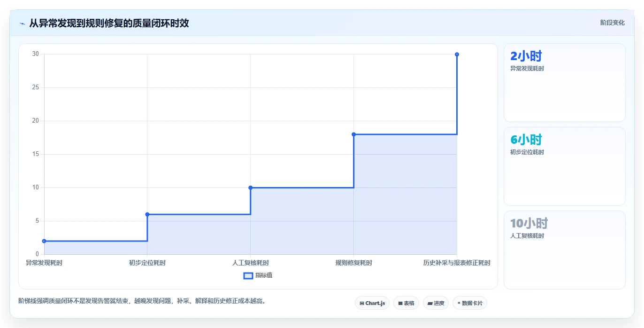
Task: Click the y-axis value 25
Action: (36, 87)
